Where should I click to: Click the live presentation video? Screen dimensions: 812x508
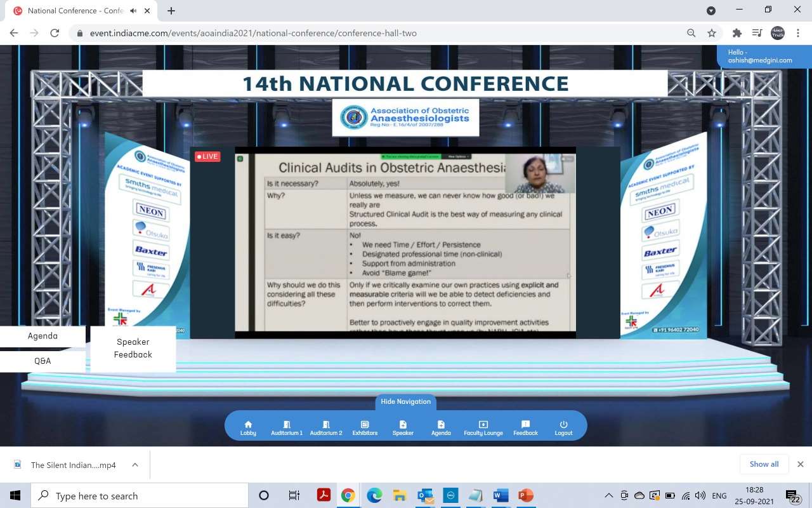[x=405, y=242]
